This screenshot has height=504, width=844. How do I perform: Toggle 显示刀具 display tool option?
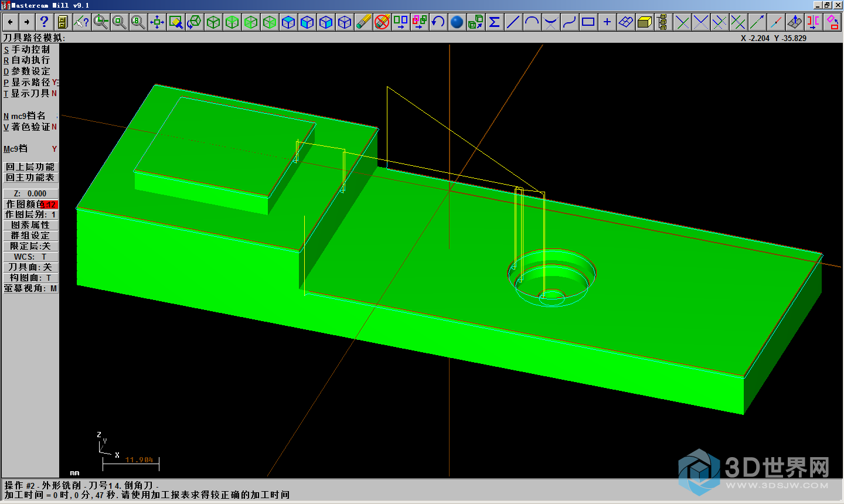(x=30, y=94)
